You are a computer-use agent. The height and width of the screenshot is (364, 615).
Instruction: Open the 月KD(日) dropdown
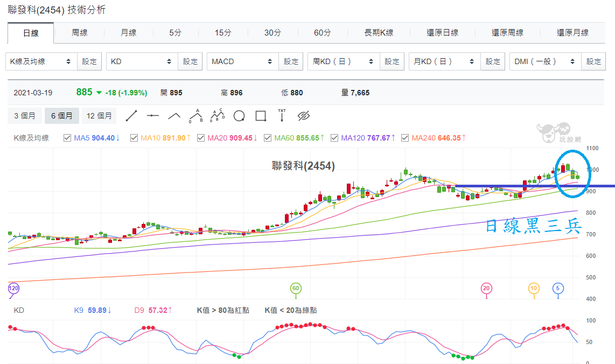pyautogui.click(x=444, y=61)
